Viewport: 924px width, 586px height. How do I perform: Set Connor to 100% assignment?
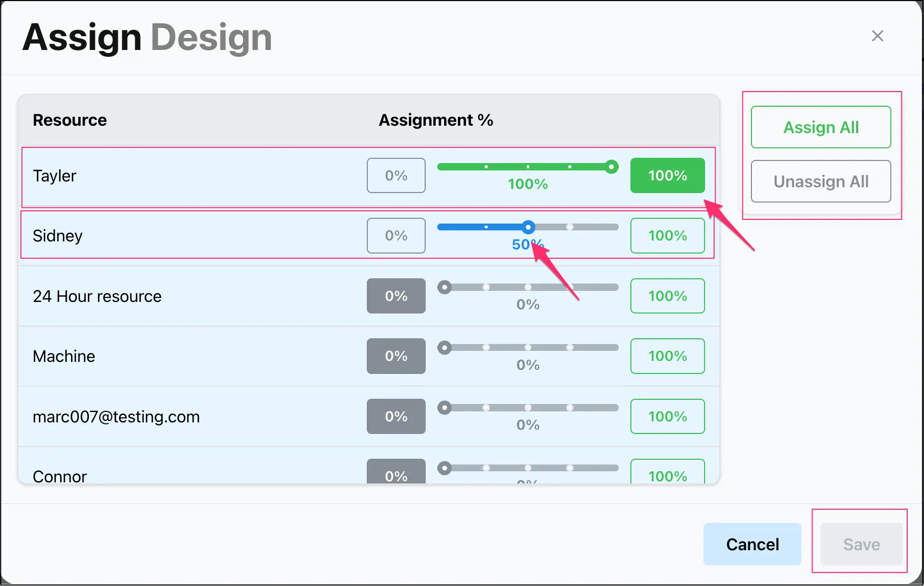(x=667, y=471)
